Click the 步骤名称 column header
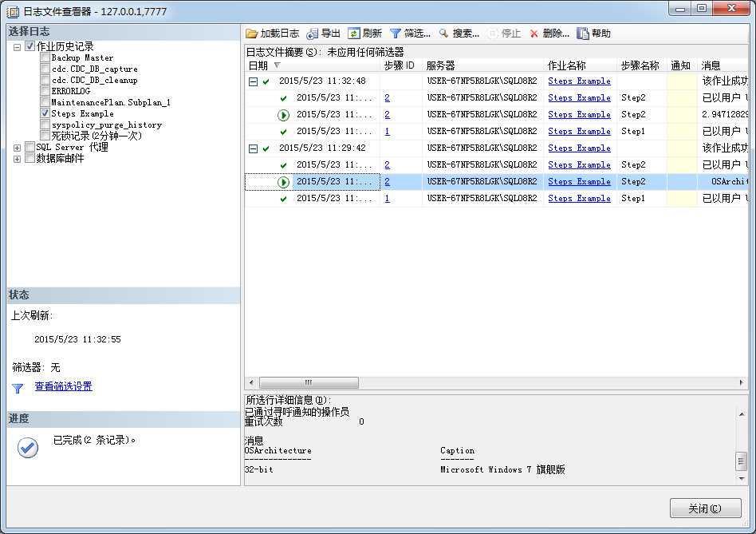The width and height of the screenshot is (756, 534). click(x=642, y=65)
